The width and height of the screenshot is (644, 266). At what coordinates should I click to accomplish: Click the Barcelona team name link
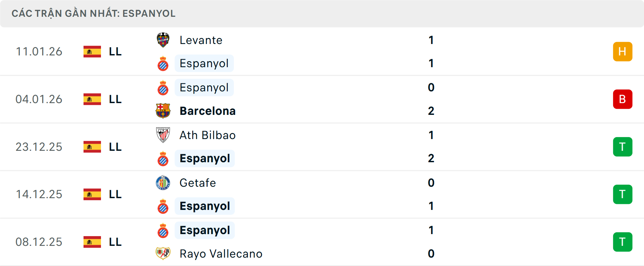point(207,111)
